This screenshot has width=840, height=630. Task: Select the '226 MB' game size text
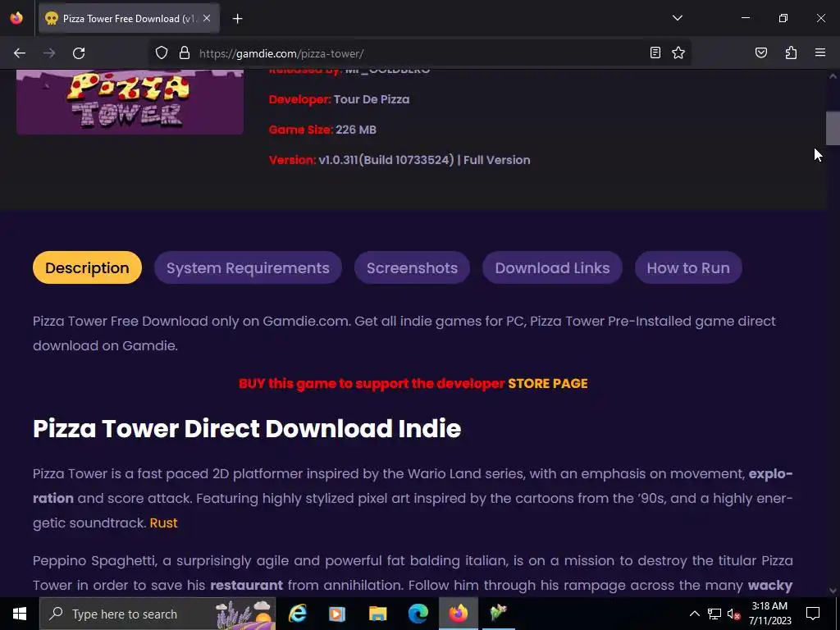point(356,130)
